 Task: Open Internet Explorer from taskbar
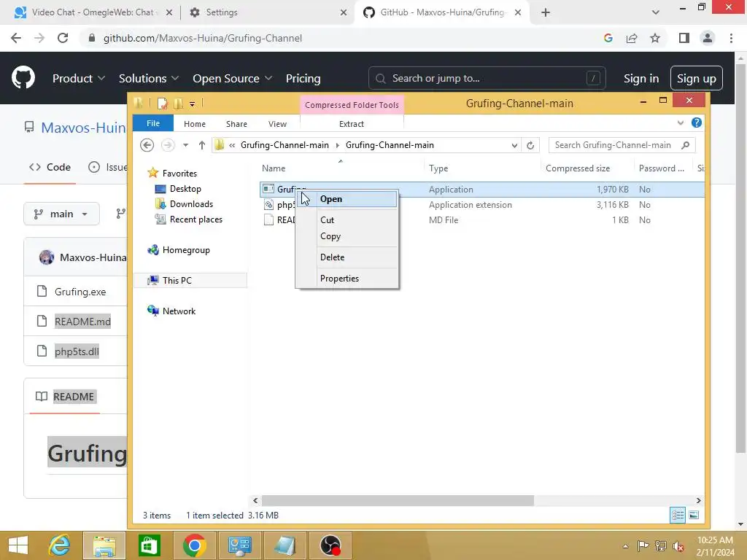[x=60, y=545]
